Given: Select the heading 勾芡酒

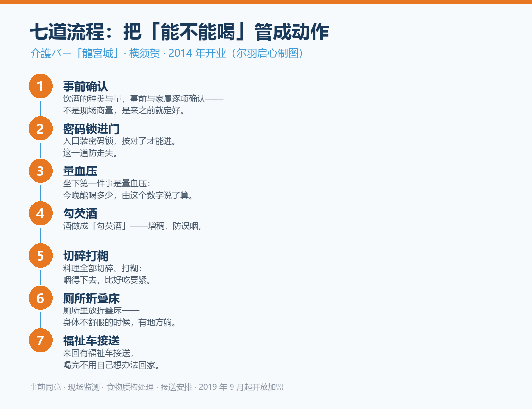Looking at the screenshot, I should [80, 213].
